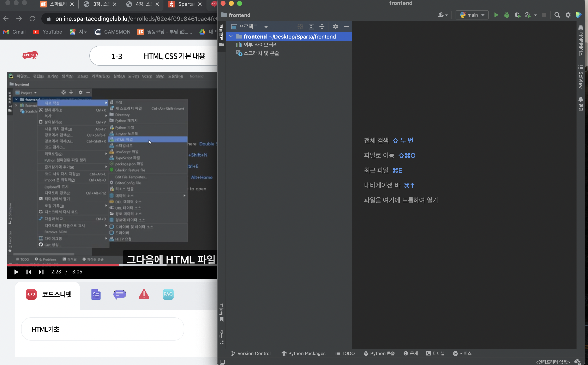Select the 코드스니펫 tab
Screen dimensions: 588x365
pos(48,294)
